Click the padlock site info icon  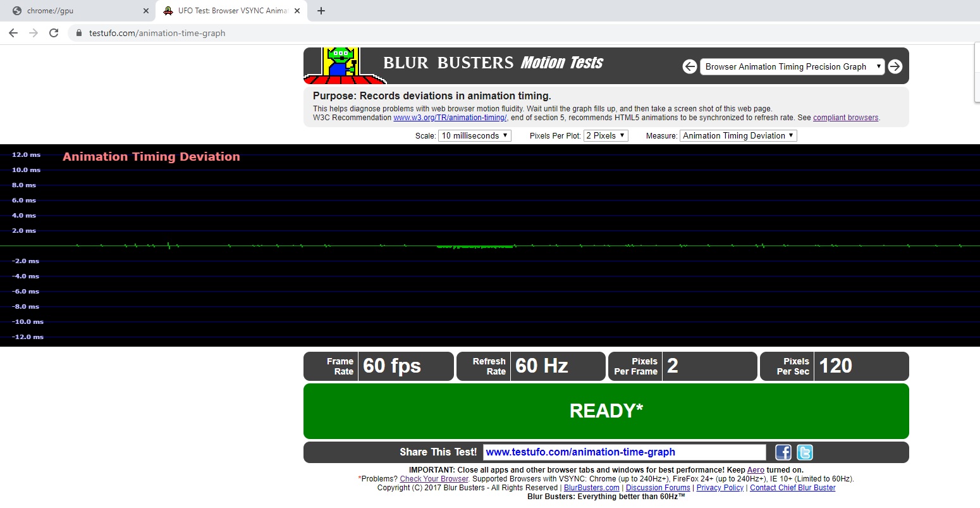pos(79,33)
